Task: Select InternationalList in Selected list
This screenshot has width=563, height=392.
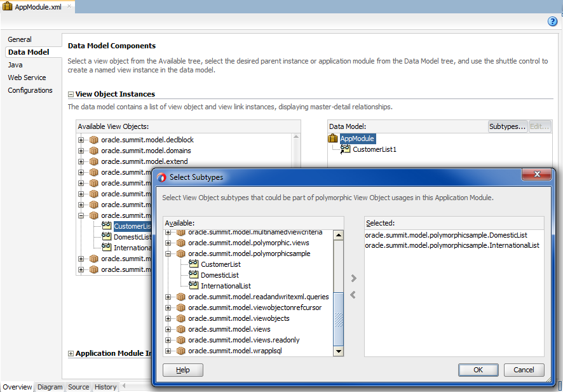Action: tap(452, 245)
